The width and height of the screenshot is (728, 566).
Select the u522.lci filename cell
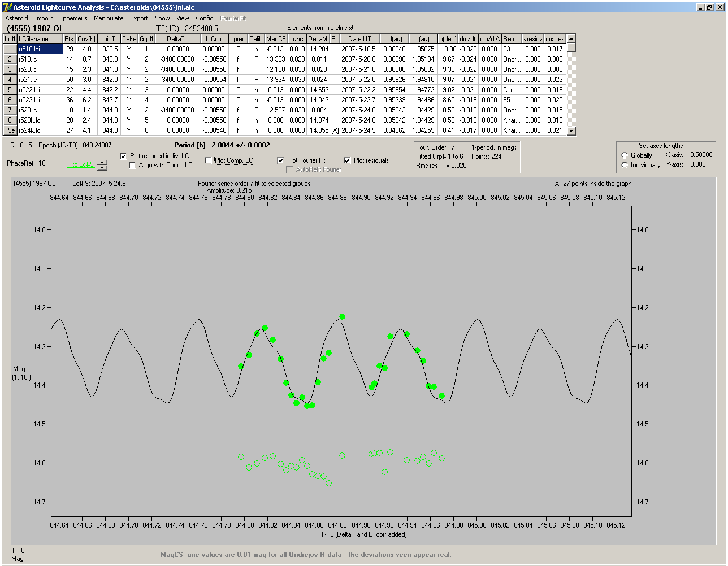tap(40, 90)
